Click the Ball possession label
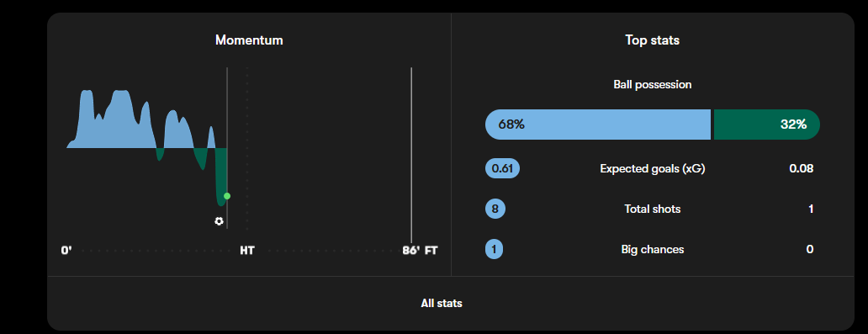The width and height of the screenshot is (868, 334). 652,85
